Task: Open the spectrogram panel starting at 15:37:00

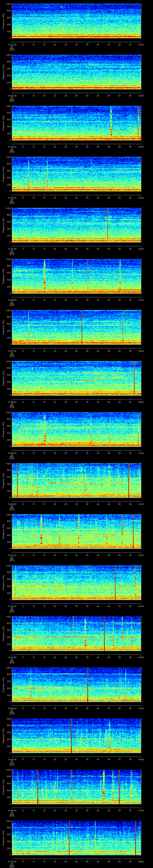Action: pos(76,327)
